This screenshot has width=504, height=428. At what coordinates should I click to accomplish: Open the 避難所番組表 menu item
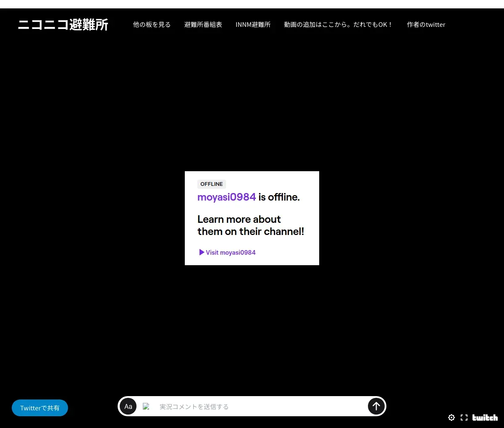click(203, 25)
